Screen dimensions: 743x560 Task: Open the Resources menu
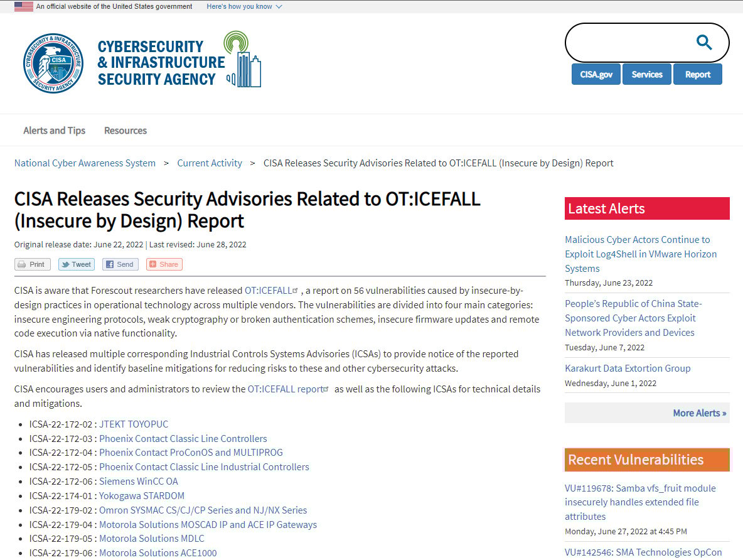(x=126, y=131)
